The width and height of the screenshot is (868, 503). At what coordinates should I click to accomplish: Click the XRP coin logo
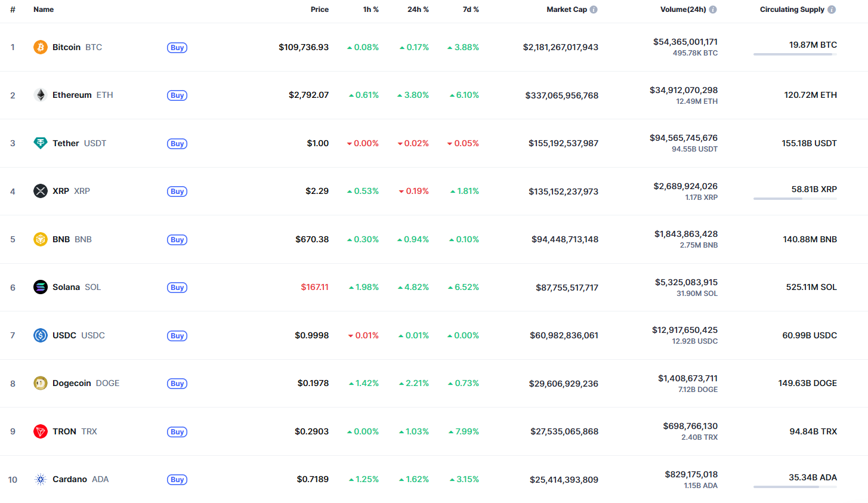[x=41, y=191]
